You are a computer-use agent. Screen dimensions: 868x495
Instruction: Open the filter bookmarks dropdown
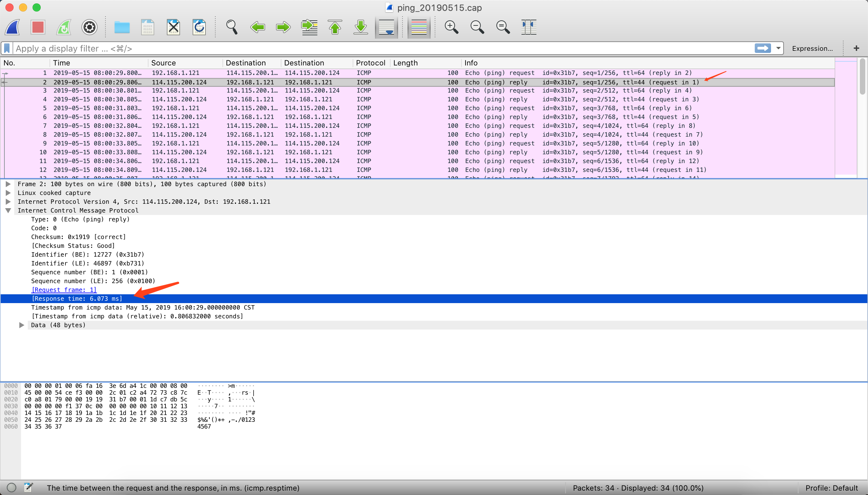pos(7,48)
